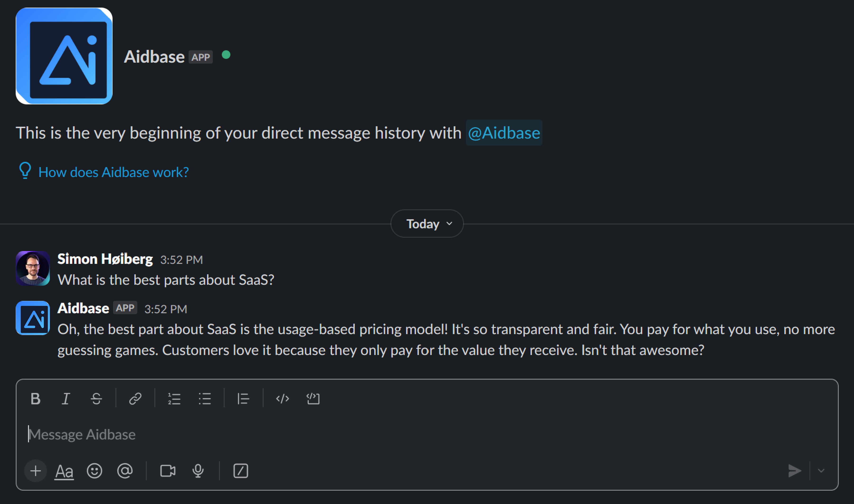This screenshot has width=854, height=504.
Task: Open the plus attachment menu
Action: coord(35,471)
